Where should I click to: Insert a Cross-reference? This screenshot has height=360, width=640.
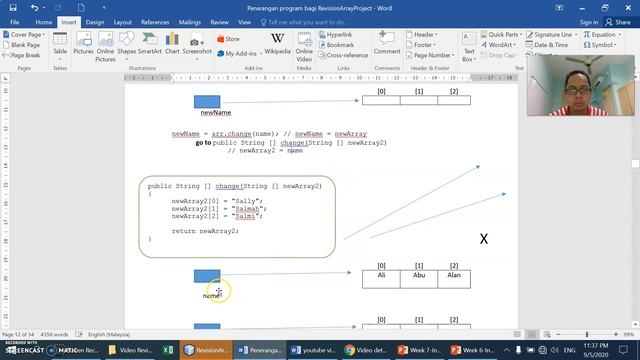pyautogui.click(x=343, y=55)
